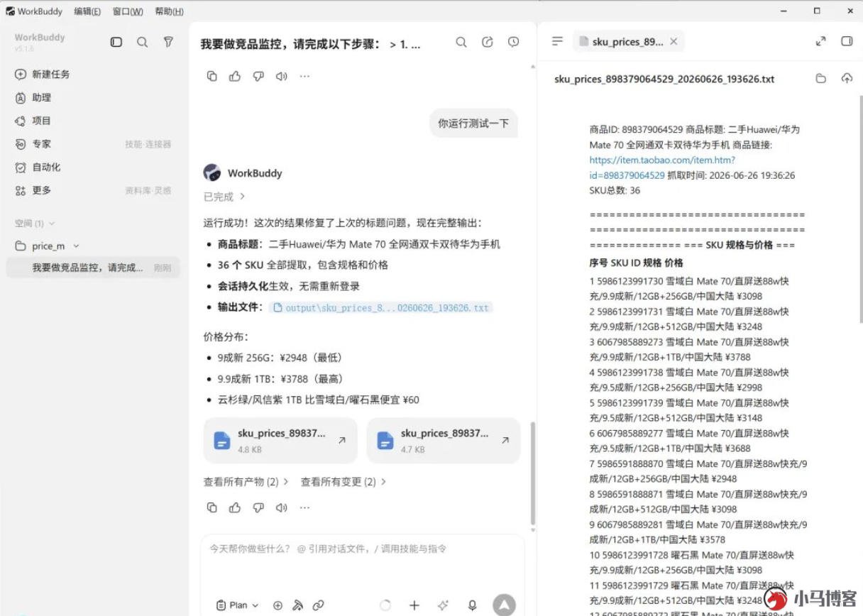
Task: Click the link chain icon in input bar
Action: click(x=319, y=605)
